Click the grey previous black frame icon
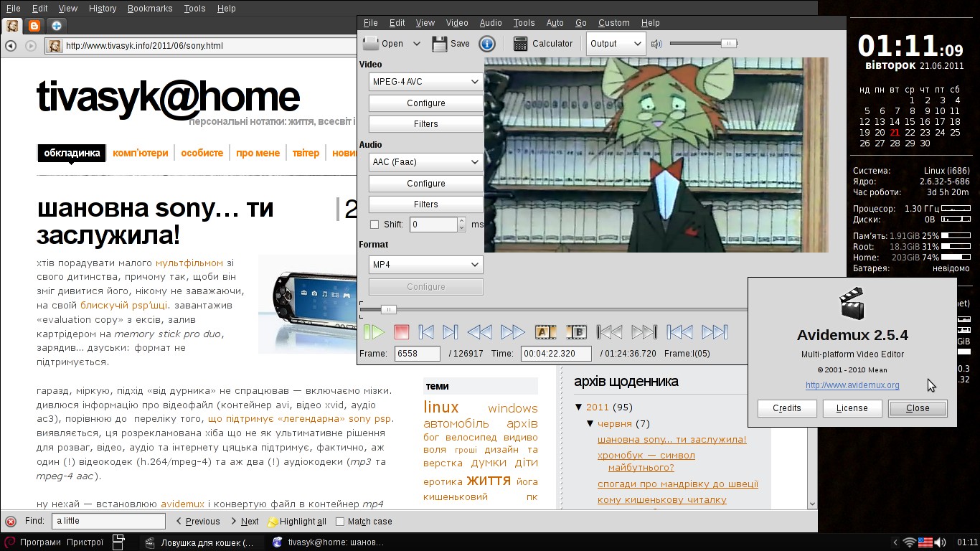The height and width of the screenshot is (551, 980). pyautogui.click(x=610, y=332)
